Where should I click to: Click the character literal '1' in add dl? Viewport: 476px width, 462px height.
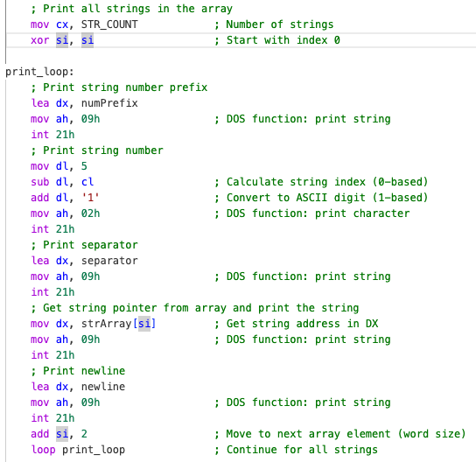pos(90,198)
